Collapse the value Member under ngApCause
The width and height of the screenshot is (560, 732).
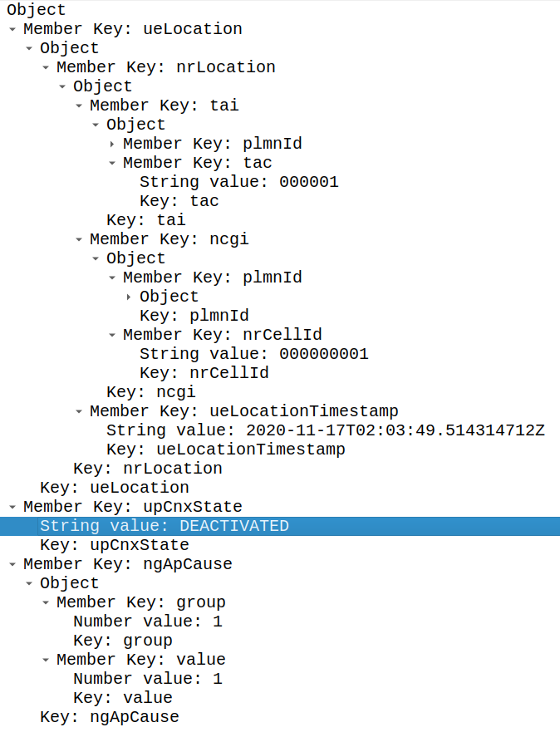[46, 660]
